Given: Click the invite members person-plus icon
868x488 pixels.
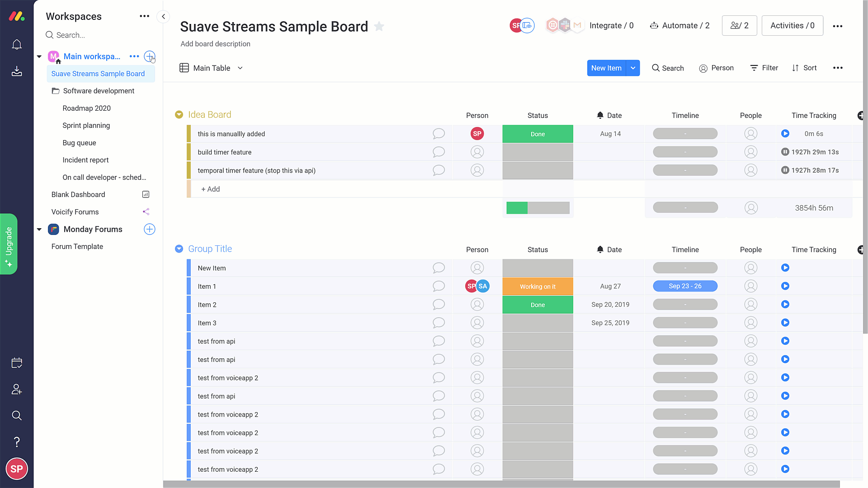Looking at the screenshot, I should pos(17,389).
